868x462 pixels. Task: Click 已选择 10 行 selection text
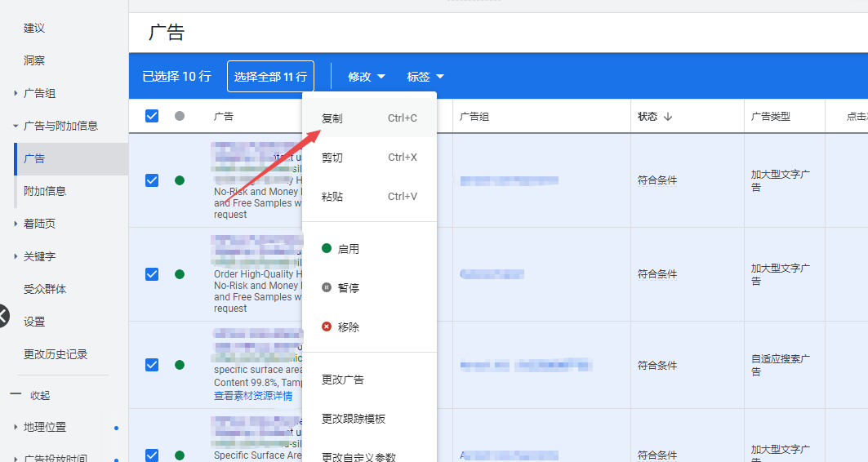pyautogui.click(x=176, y=77)
